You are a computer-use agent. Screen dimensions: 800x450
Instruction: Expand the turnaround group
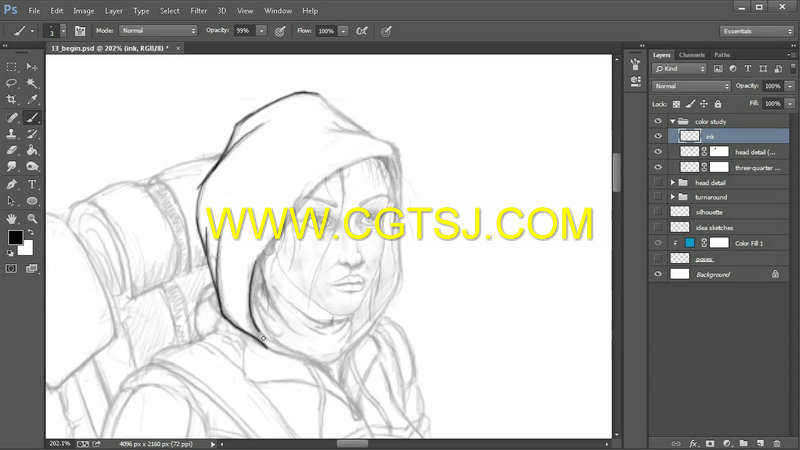click(672, 197)
